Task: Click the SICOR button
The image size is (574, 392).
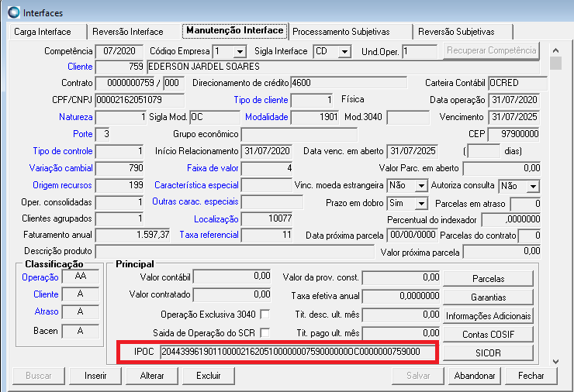Action: pos(489,352)
